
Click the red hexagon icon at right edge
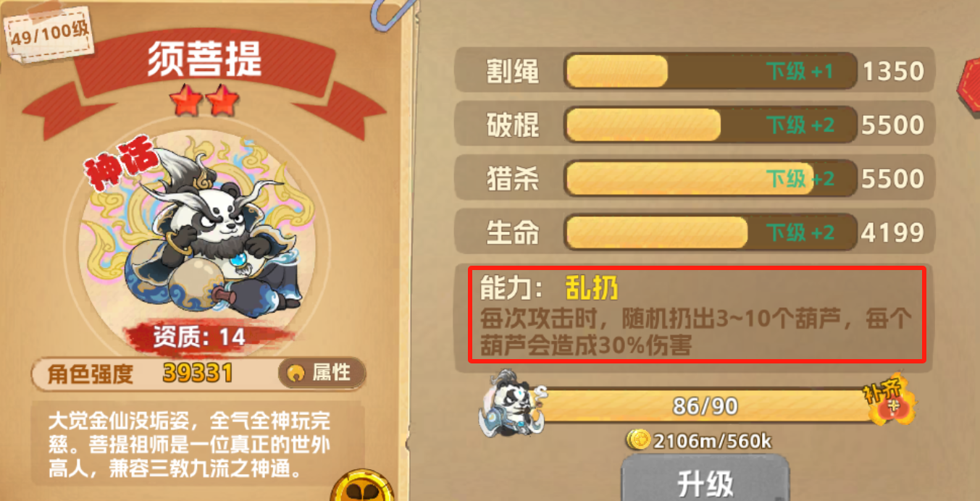pos(969,89)
